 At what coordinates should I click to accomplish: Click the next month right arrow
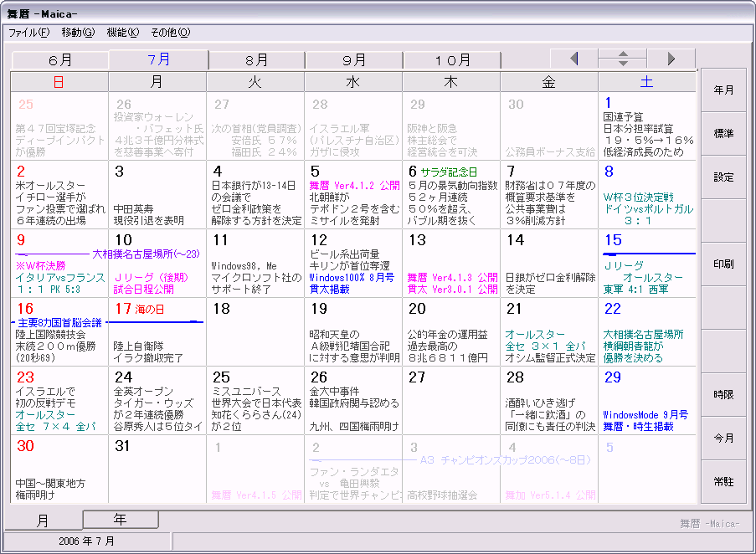pyautogui.click(x=671, y=59)
